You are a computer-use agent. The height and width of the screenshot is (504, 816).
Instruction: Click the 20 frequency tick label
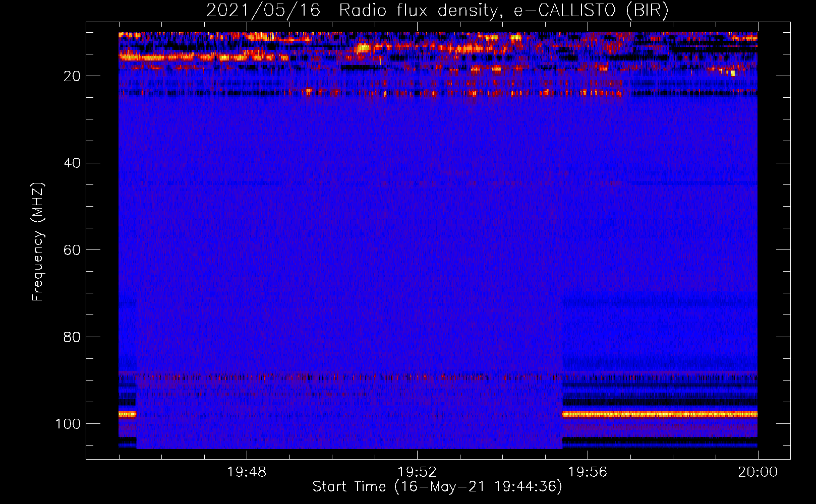pyautogui.click(x=72, y=76)
